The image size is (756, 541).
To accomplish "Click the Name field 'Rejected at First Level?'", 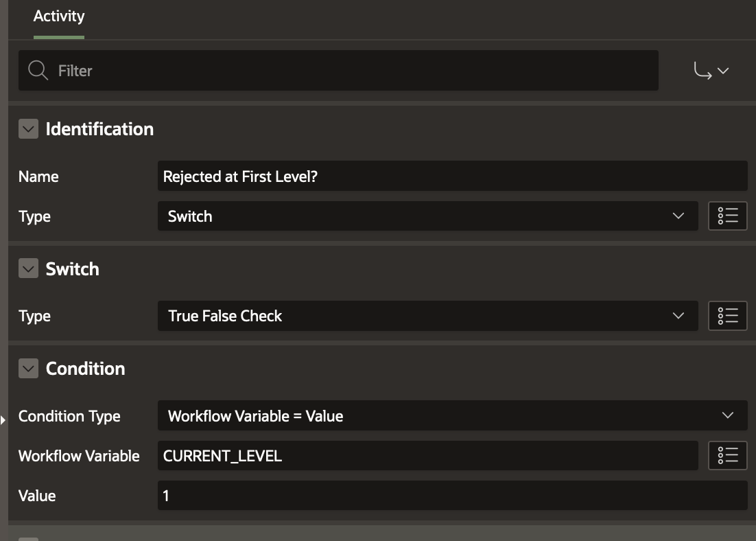I will tap(451, 176).
